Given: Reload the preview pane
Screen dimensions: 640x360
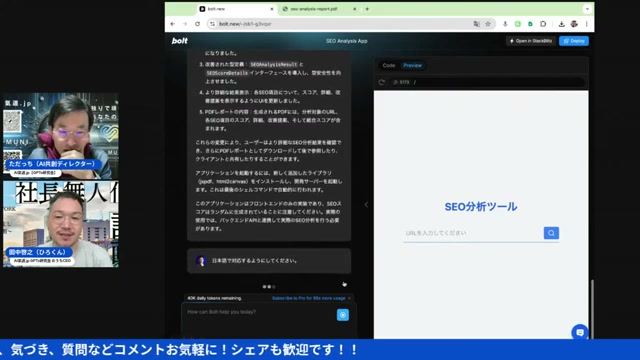Looking at the screenshot, I should (x=382, y=82).
